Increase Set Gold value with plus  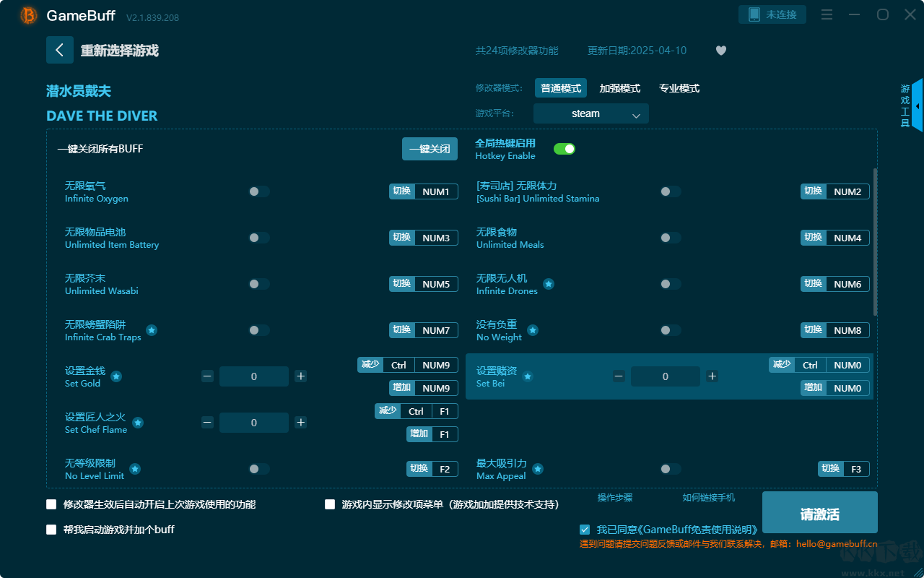pyautogui.click(x=301, y=376)
